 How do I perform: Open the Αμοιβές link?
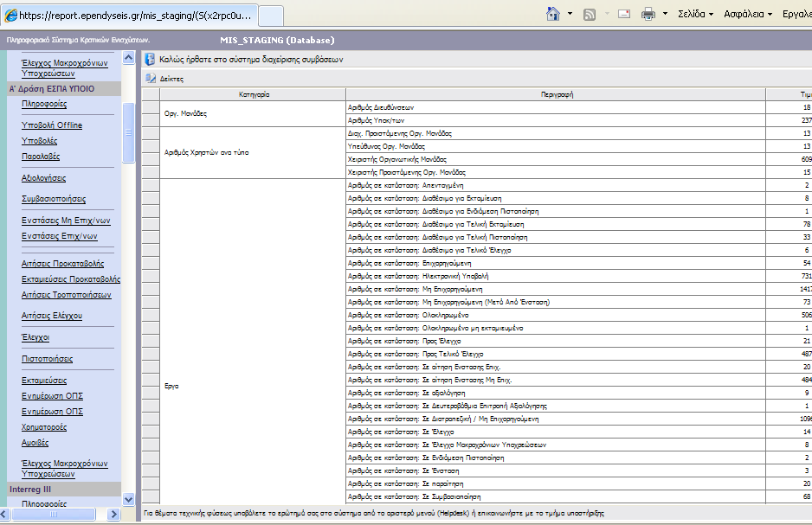[x=35, y=443]
